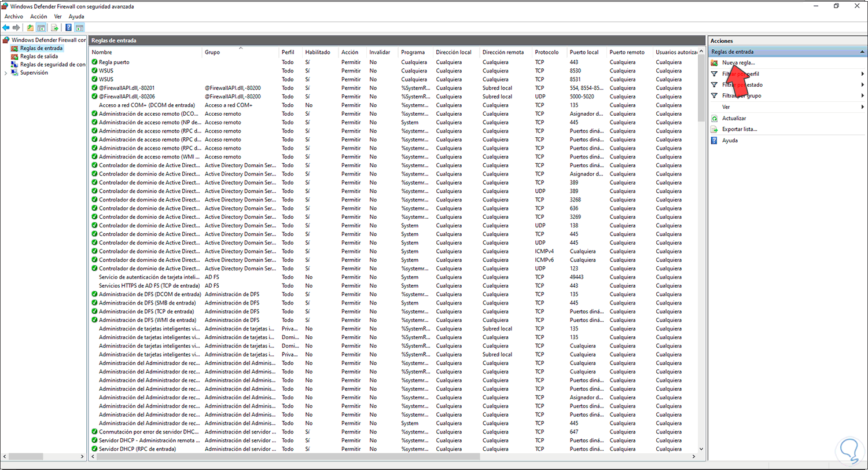868x470 pixels.
Task: Click the local port value 5000-5020
Action: pyautogui.click(x=582, y=97)
